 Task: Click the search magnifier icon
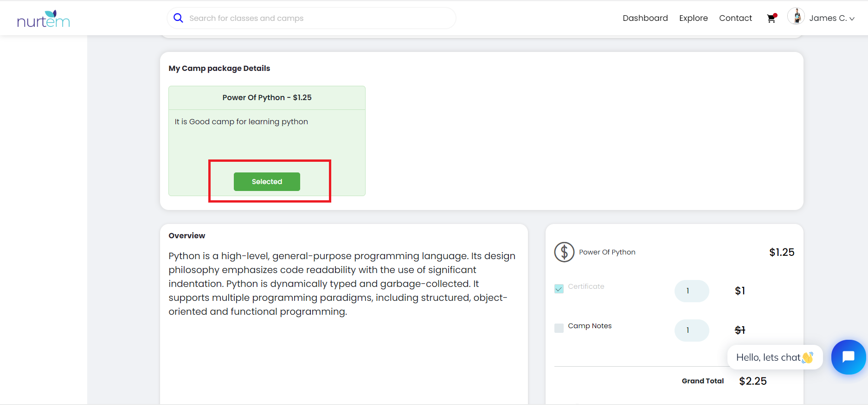click(x=178, y=18)
